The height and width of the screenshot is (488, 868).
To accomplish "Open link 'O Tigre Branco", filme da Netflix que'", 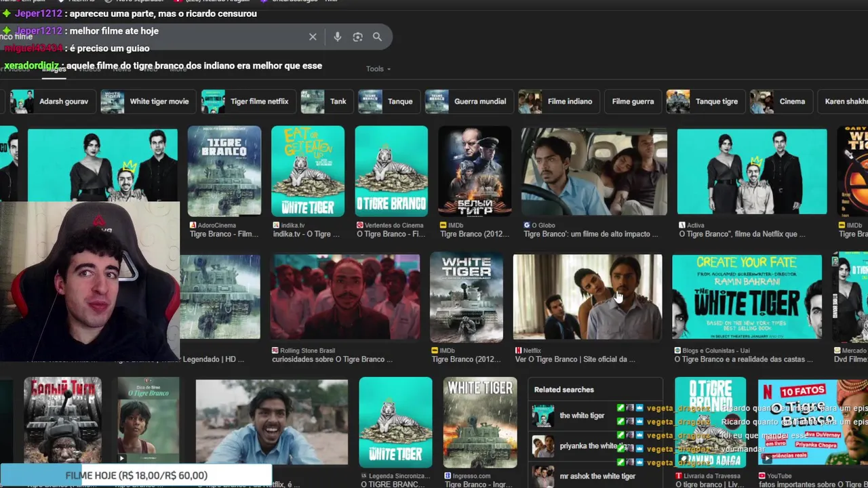I will (743, 235).
